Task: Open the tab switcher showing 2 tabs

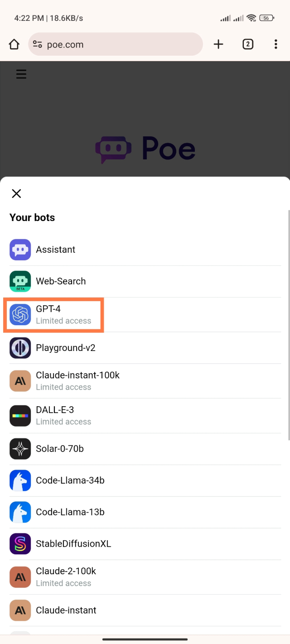Action: pos(247,44)
